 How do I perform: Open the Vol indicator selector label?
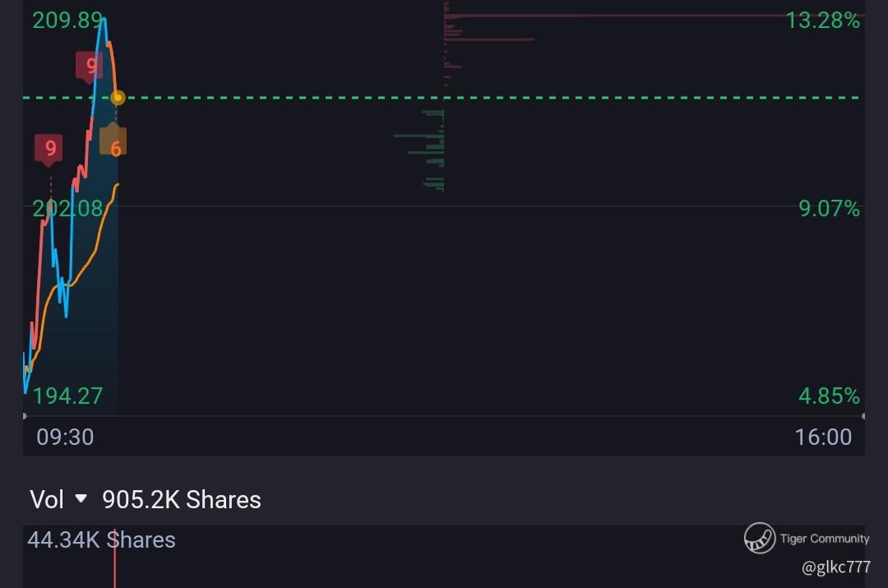pos(47,499)
